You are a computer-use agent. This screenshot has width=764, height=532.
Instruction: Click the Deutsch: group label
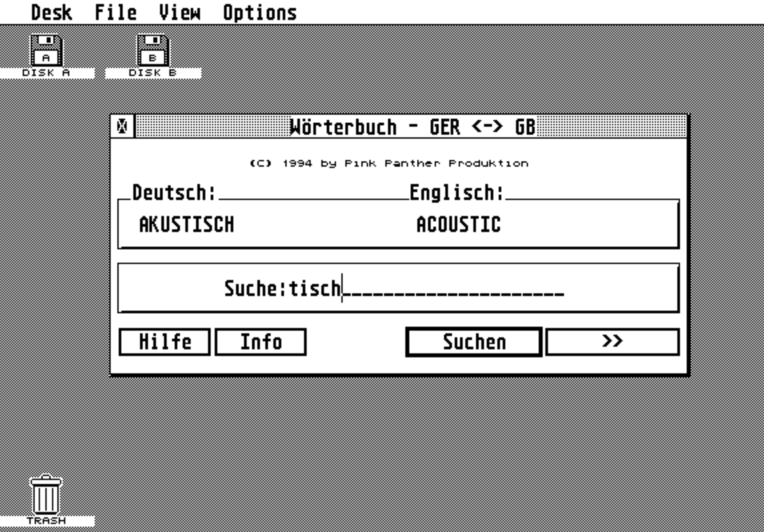174,193
